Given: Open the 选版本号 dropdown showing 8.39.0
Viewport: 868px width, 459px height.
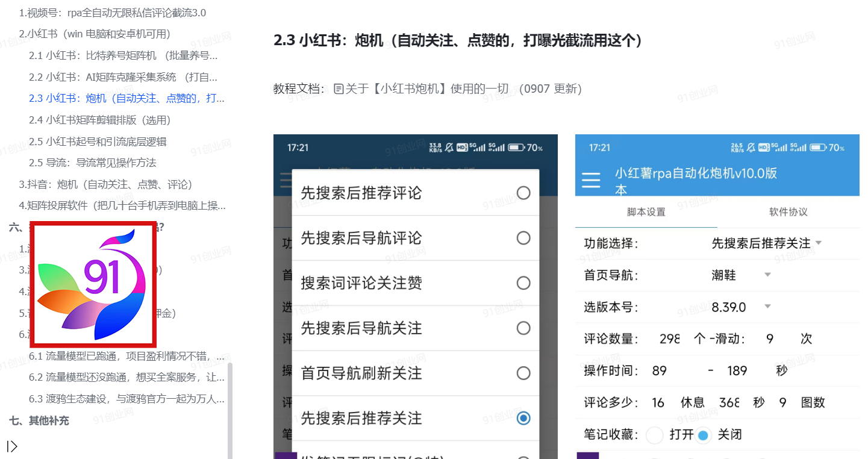Looking at the screenshot, I should coord(742,307).
